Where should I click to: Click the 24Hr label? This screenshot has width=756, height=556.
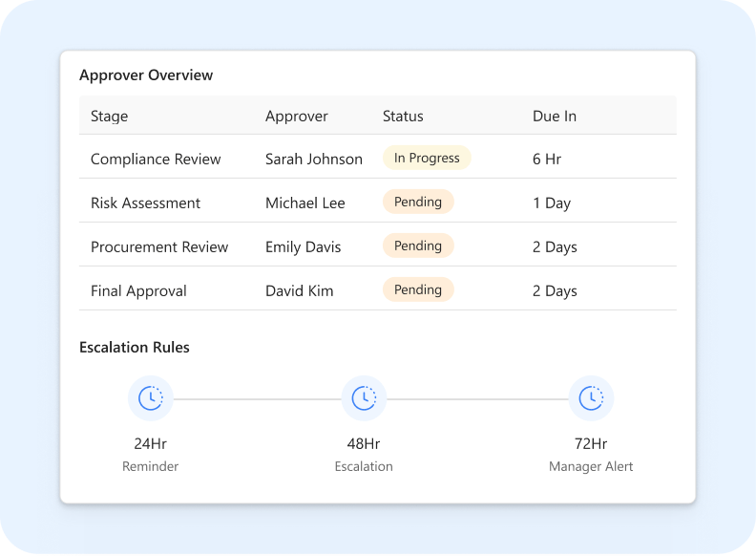point(151,443)
